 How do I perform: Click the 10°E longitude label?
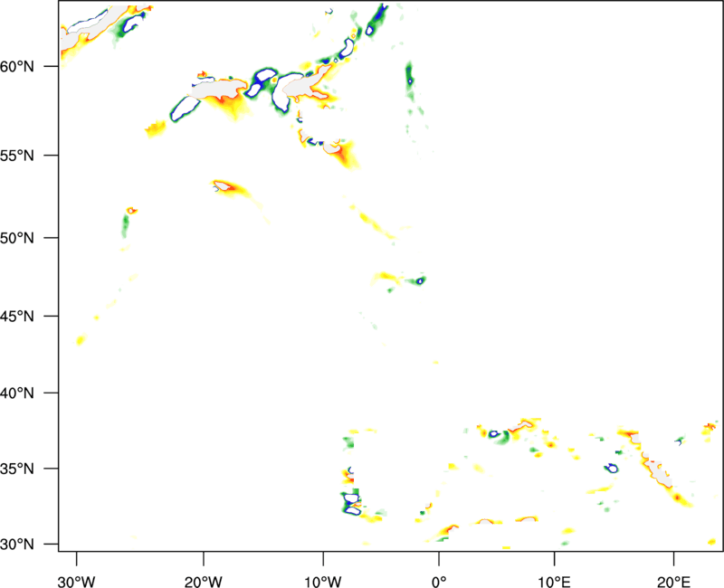click(x=554, y=582)
